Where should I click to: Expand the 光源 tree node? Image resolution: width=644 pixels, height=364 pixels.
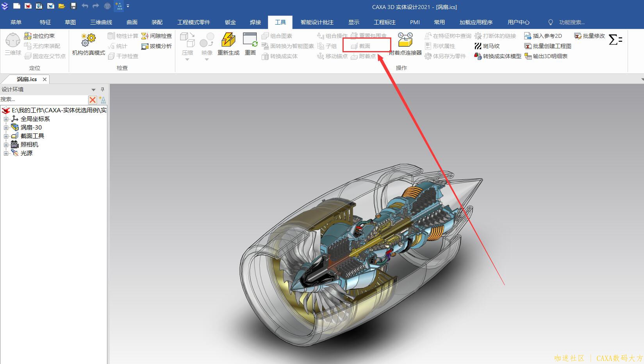click(x=6, y=153)
